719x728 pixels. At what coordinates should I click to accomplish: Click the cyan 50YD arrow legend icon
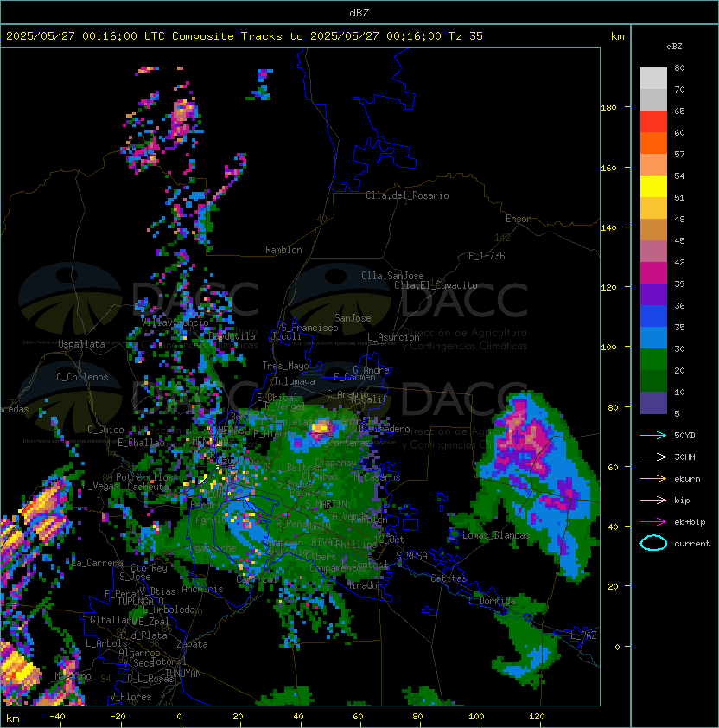click(x=653, y=435)
